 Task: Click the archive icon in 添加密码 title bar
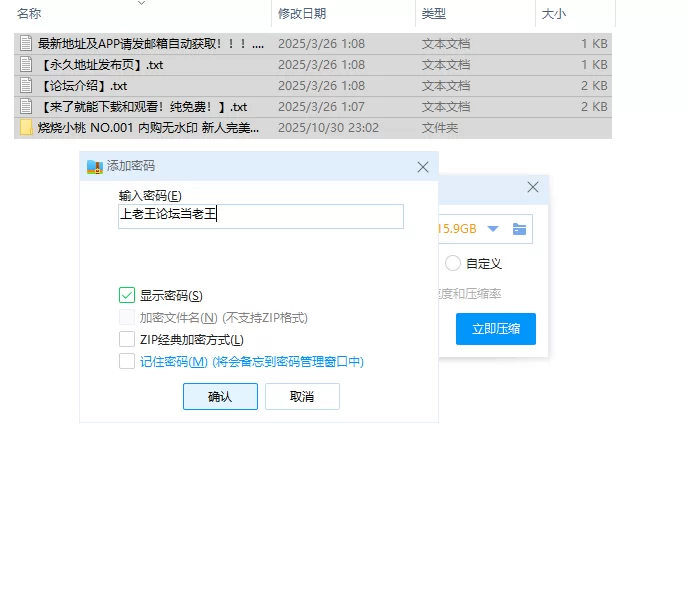95,166
